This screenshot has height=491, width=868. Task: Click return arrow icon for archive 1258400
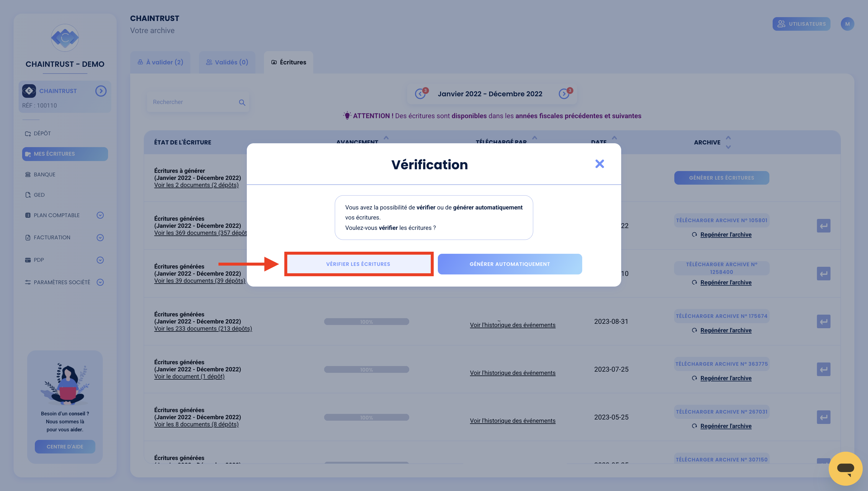[823, 274]
